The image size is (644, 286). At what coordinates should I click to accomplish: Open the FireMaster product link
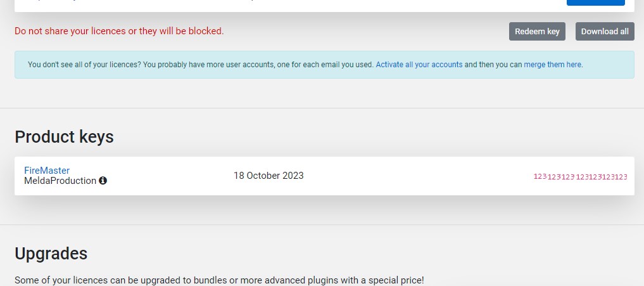47,170
